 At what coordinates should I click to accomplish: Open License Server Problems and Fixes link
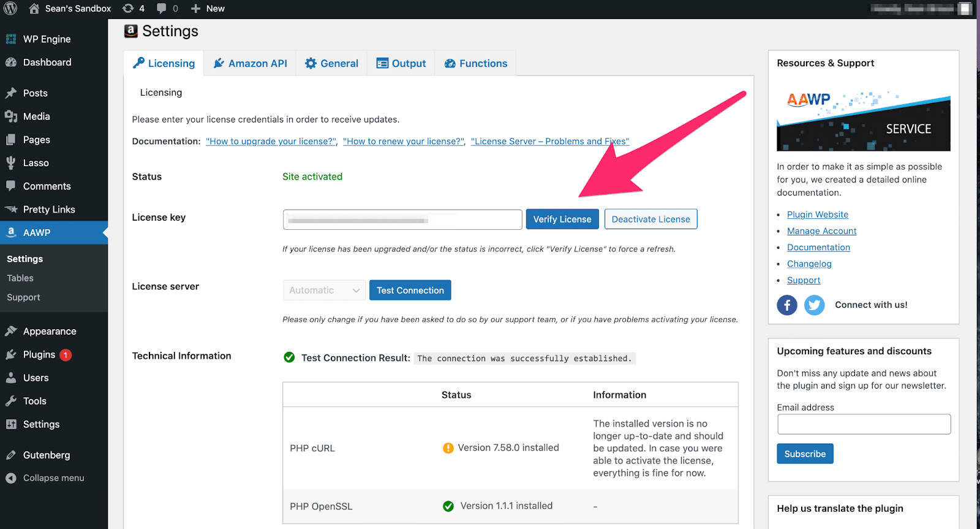point(550,142)
